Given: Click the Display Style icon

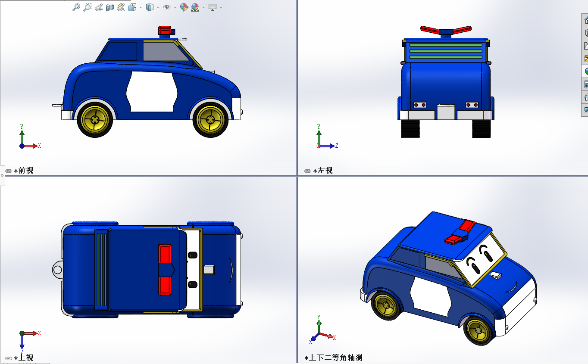Looking at the screenshot, I should (150, 7).
